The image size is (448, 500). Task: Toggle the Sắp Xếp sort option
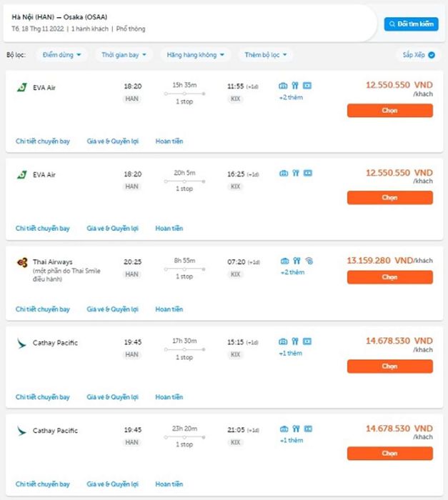coord(418,54)
